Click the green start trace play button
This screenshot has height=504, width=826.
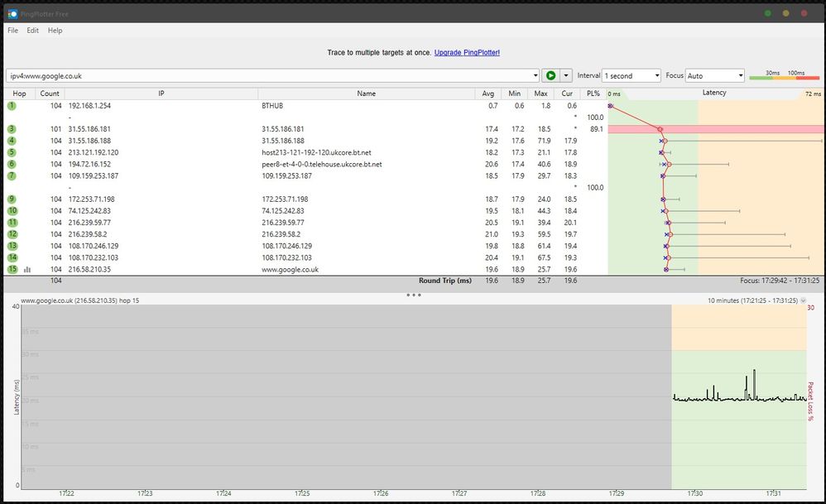tap(550, 75)
